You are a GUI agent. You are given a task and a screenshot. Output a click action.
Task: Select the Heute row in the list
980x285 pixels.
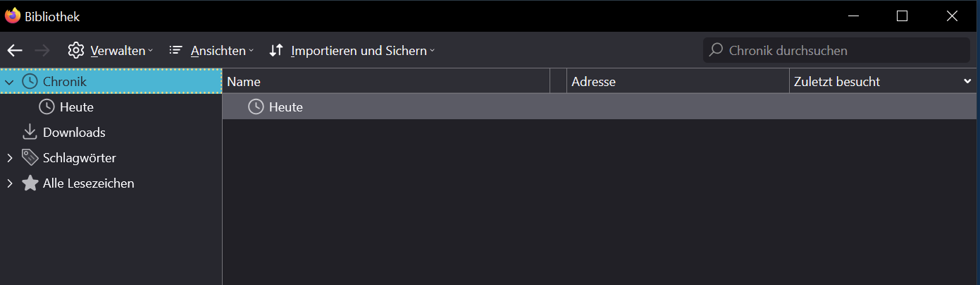pyautogui.click(x=285, y=107)
